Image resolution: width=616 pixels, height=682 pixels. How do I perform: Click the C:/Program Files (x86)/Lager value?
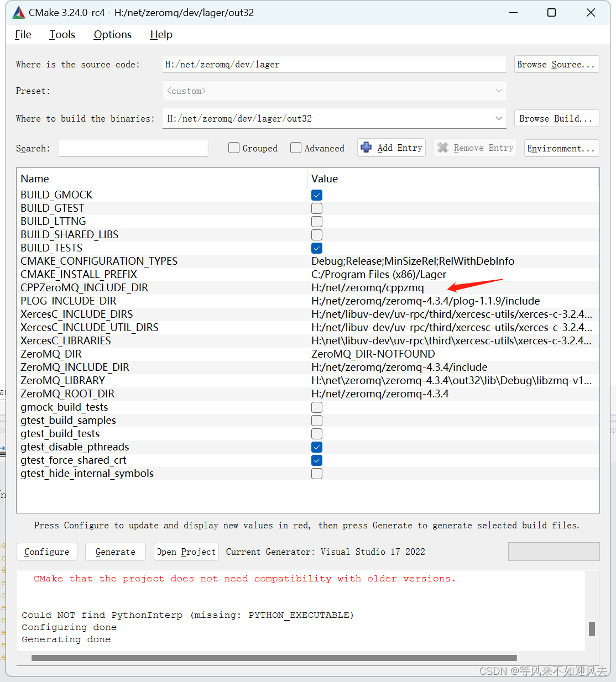(x=379, y=274)
